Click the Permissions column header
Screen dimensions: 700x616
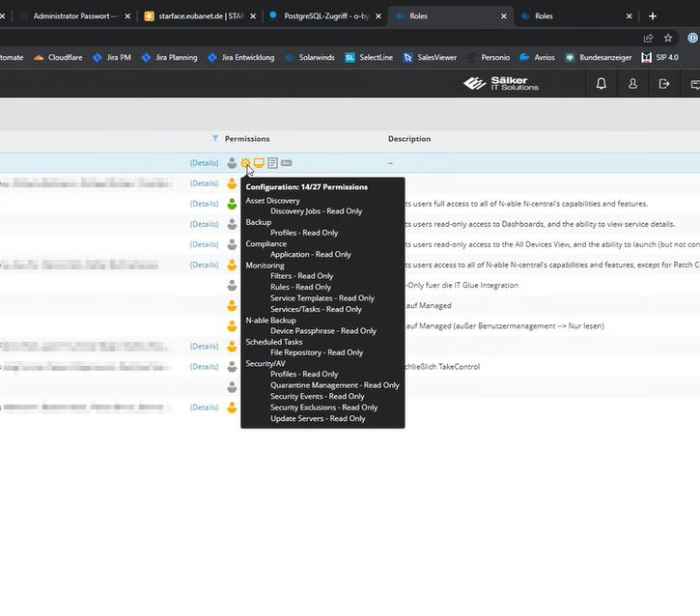coord(247,139)
